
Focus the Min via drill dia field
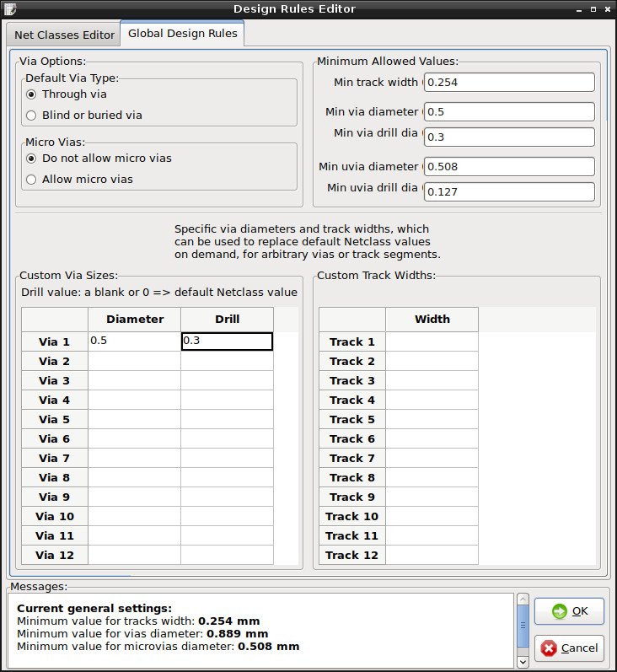[x=509, y=137]
